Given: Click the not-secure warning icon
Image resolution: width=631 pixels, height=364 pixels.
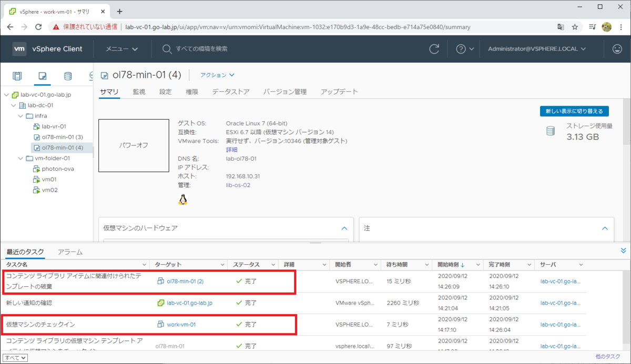Looking at the screenshot, I should [x=56, y=27].
